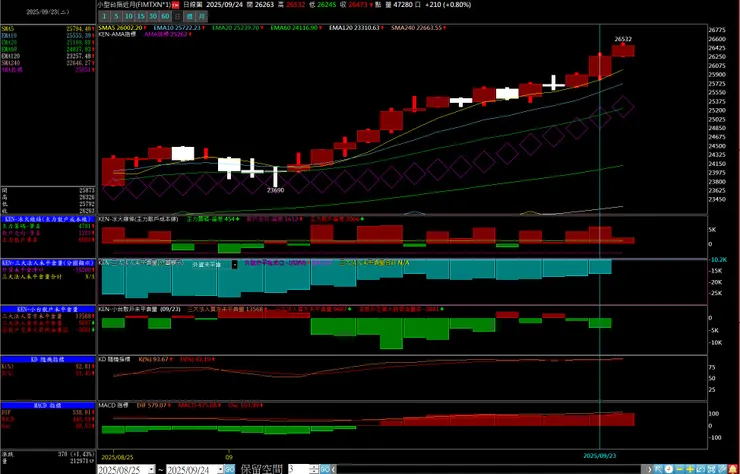
Task: Click the horizontal chart scrollbar track
Action: tap(491, 470)
